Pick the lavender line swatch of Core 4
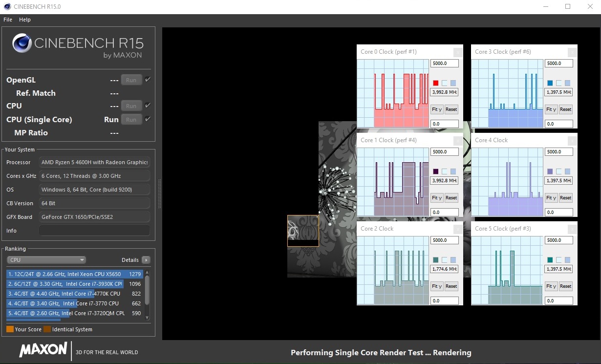 click(x=550, y=171)
